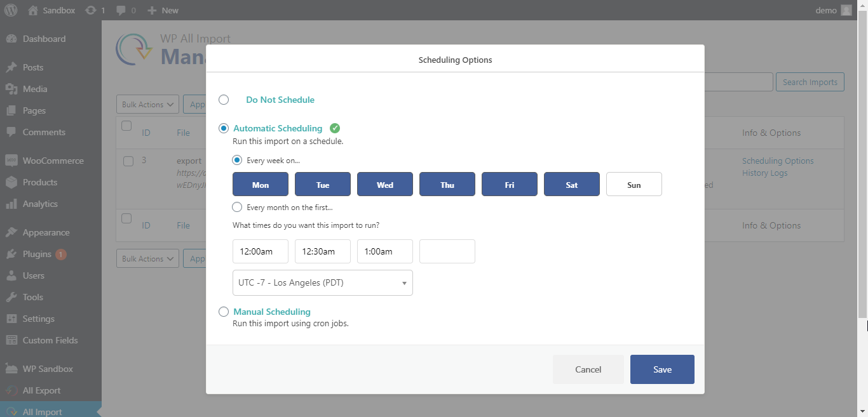The width and height of the screenshot is (868, 417).
Task: Click the 12:30am time field
Action: [x=323, y=251]
